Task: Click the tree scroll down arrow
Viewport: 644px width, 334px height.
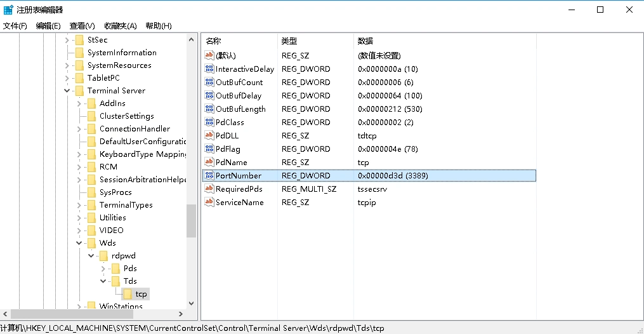Action: coord(192,304)
